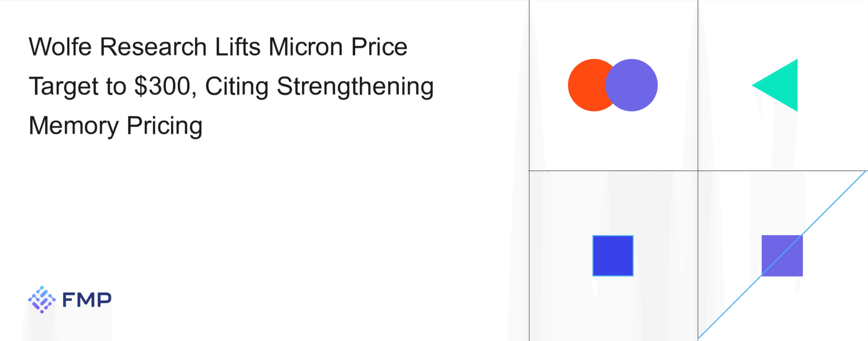Image resolution: width=868 pixels, height=341 pixels.
Task: Click the word "Research" in the headline
Action: point(153,46)
